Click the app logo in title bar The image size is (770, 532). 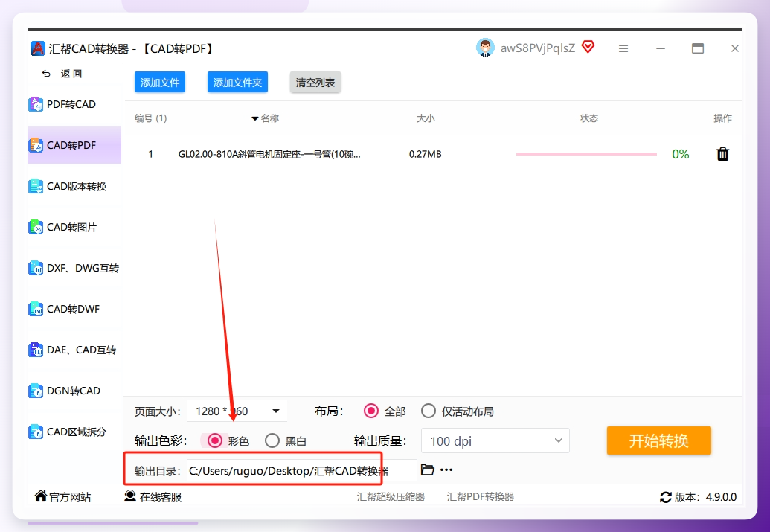click(37, 48)
